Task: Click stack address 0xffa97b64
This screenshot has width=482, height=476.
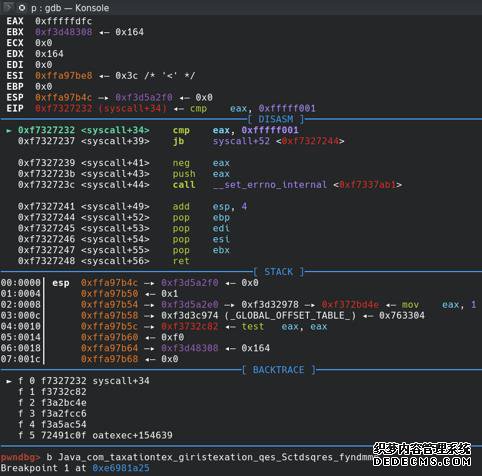Action: (109, 348)
